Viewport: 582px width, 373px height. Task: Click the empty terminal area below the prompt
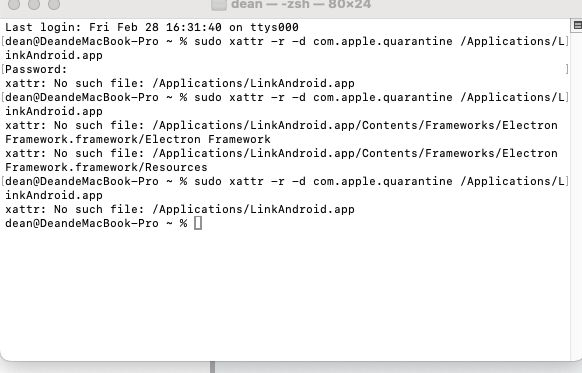pyautogui.click(x=285, y=293)
